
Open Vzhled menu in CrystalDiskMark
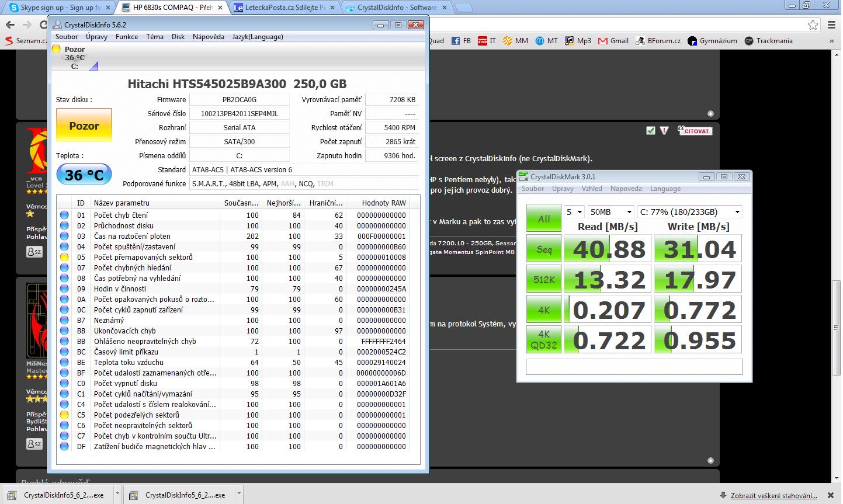tap(592, 189)
